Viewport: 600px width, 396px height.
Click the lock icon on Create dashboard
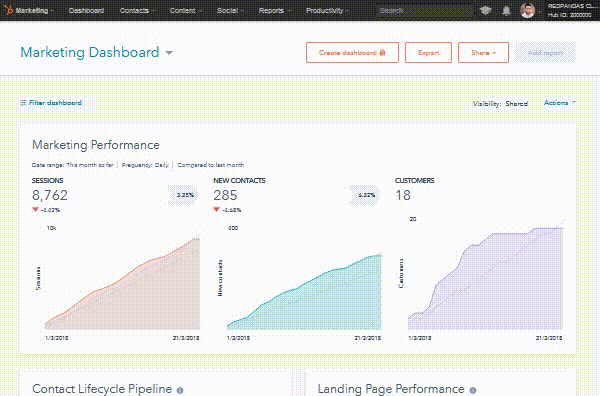382,52
